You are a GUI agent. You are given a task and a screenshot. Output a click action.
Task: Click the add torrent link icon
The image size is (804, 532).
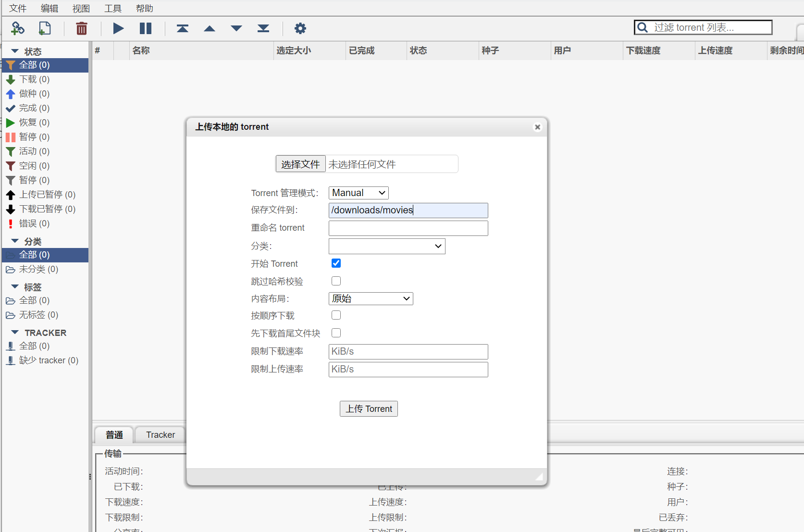(x=18, y=28)
